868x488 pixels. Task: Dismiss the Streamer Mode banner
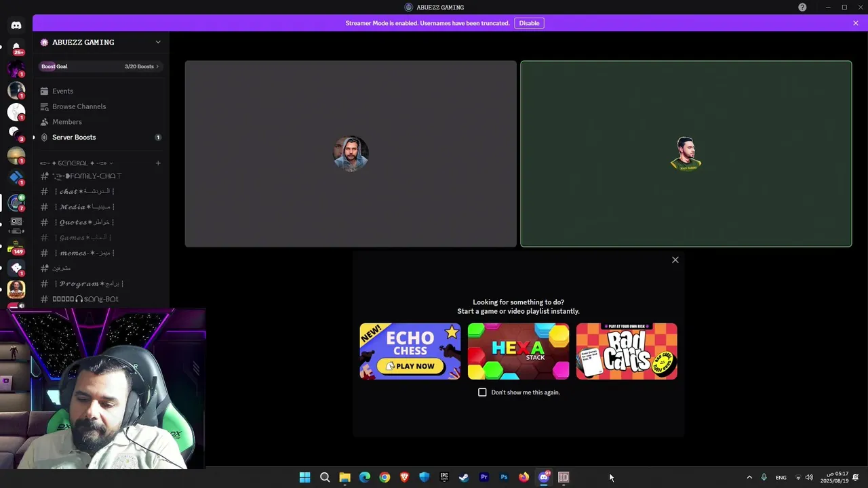click(856, 23)
